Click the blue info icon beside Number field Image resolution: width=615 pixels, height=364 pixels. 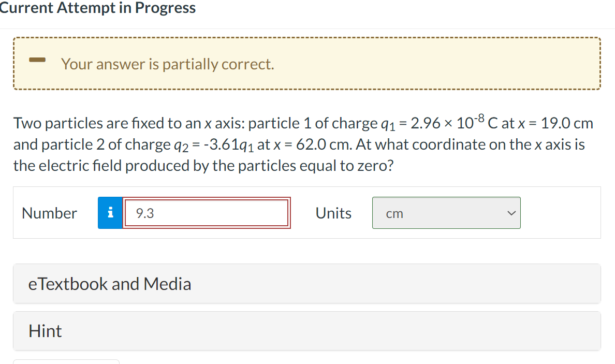point(109,212)
